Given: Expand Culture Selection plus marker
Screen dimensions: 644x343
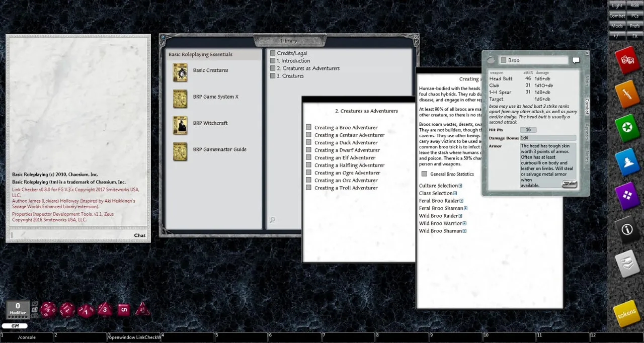Looking at the screenshot, I should [460, 186].
